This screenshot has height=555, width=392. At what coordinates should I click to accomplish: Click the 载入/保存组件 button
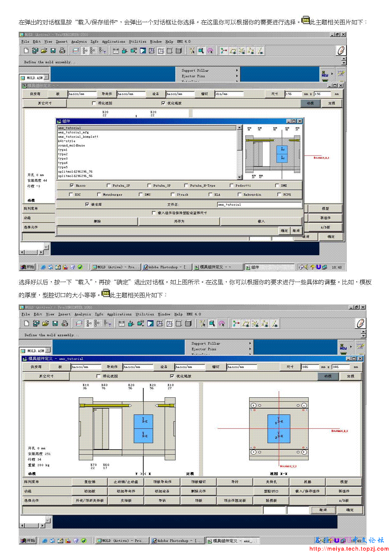click(308, 491)
